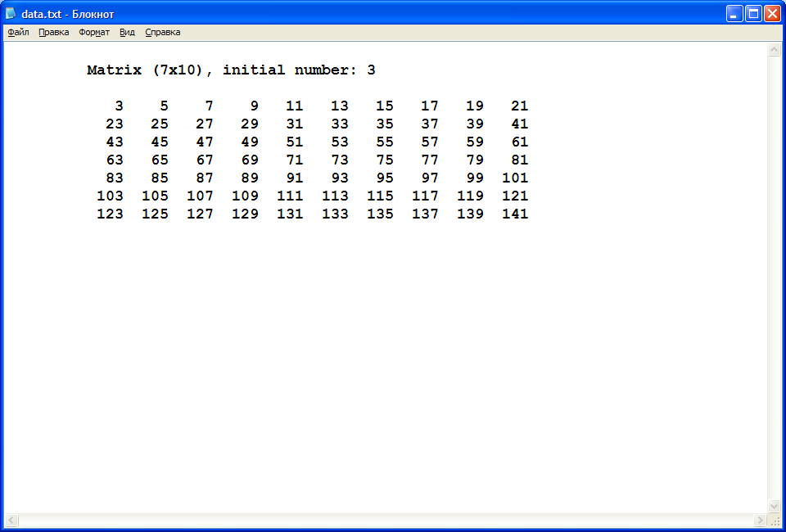The image size is (786, 532).
Task: Place the cursor on matrix value 21
Action: pyautogui.click(x=520, y=106)
